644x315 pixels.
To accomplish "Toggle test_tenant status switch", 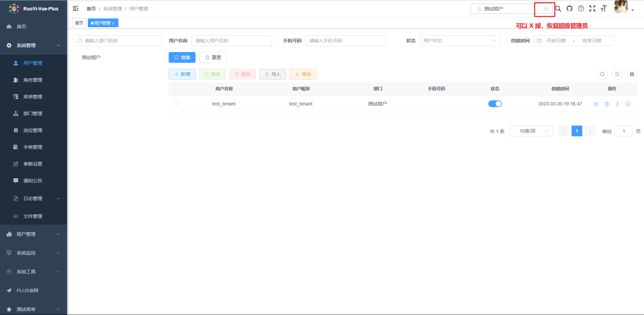I will click(495, 104).
